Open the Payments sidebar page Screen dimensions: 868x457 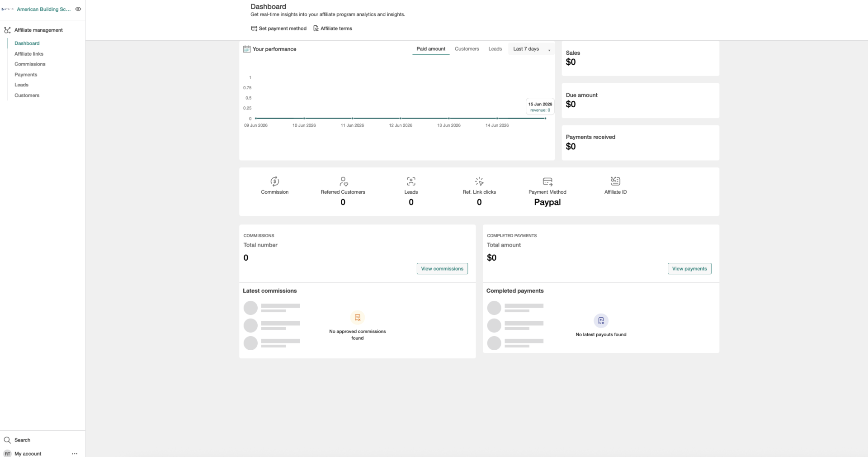(x=26, y=75)
